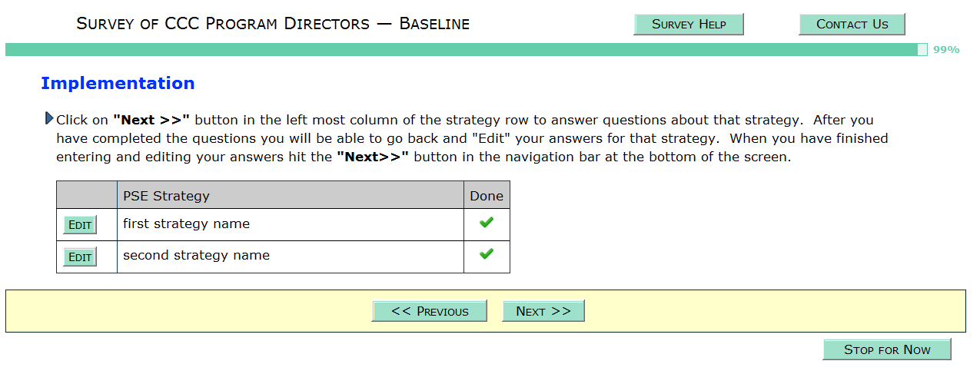Click Stop for Now button
Viewport: 980px width, 384px height.
887,349
